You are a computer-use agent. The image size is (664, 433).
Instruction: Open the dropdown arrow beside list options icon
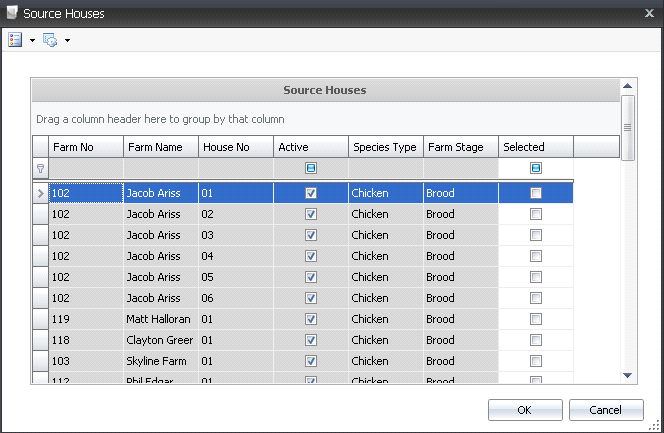[32, 41]
